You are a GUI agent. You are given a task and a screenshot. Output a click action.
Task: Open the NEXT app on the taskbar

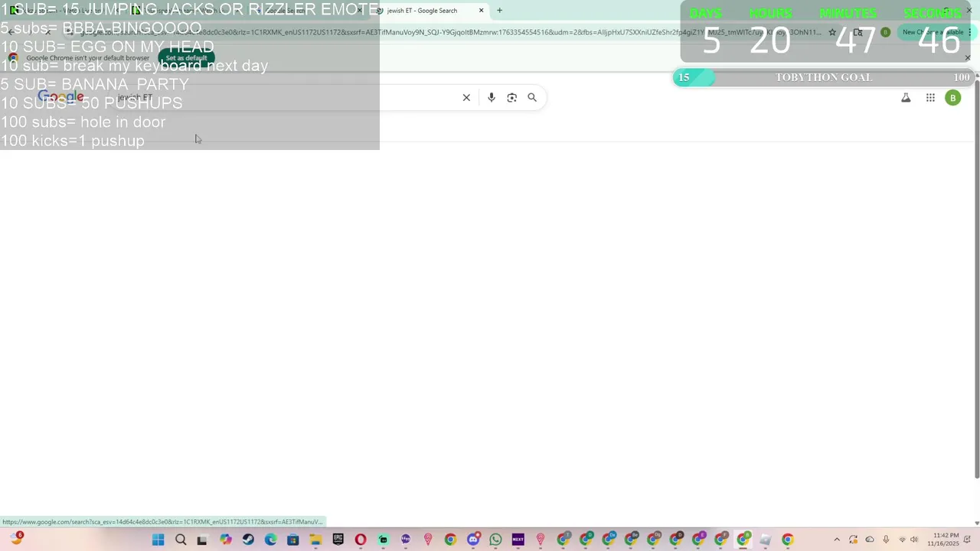pyautogui.click(x=518, y=540)
